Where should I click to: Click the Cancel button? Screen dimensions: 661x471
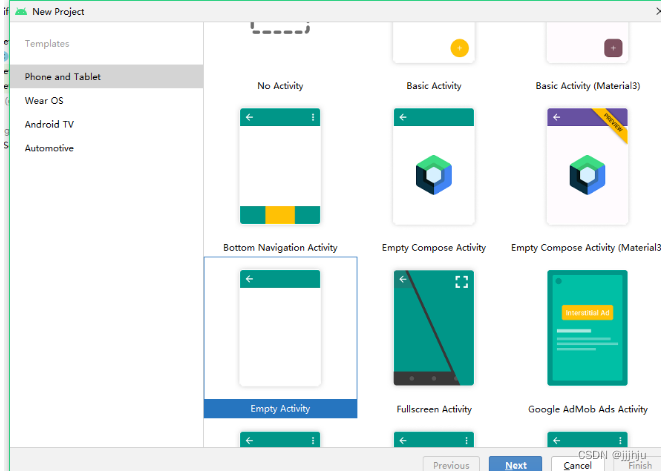[577, 464]
